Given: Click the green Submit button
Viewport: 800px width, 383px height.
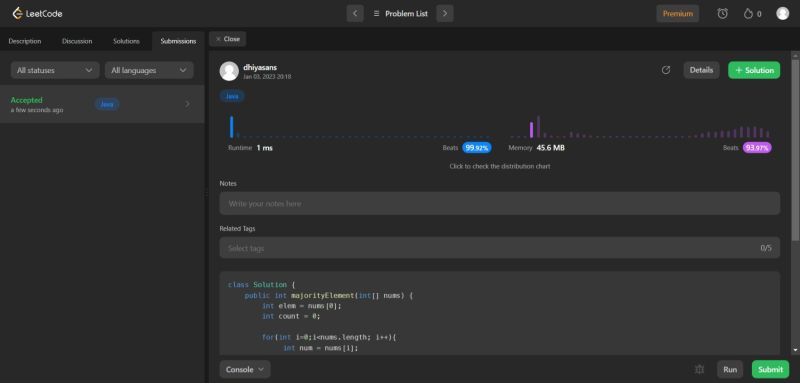Looking at the screenshot, I should click(x=770, y=369).
